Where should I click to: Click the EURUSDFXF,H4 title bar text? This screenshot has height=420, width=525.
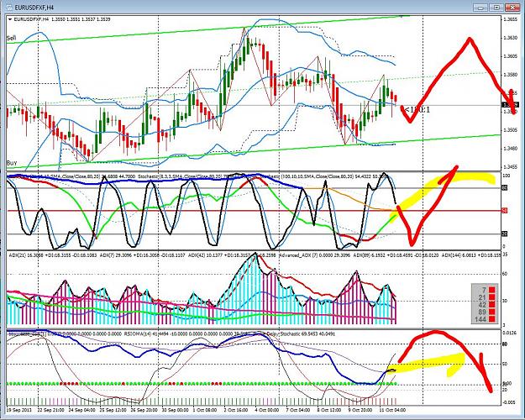click(34, 8)
